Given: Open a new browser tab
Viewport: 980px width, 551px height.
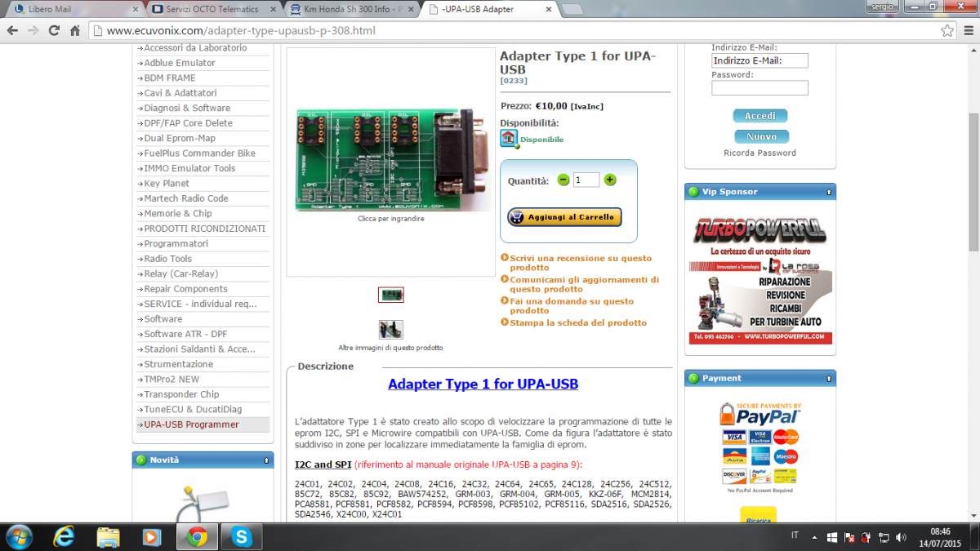Looking at the screenshot, I should coord(573,9).
